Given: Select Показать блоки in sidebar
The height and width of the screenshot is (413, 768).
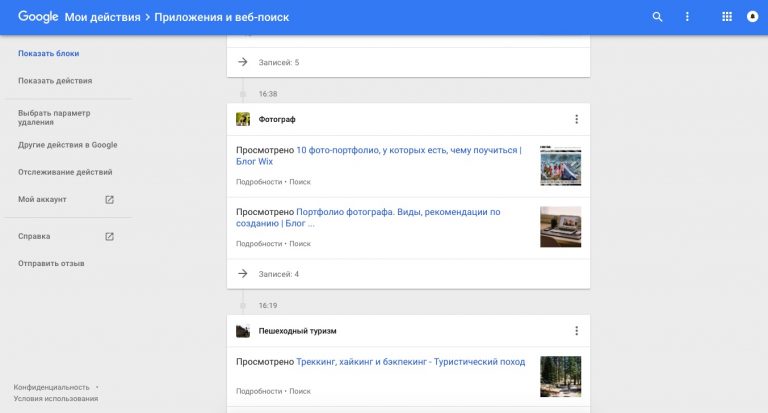Looking at the screenshot, I should click(48, 52).
